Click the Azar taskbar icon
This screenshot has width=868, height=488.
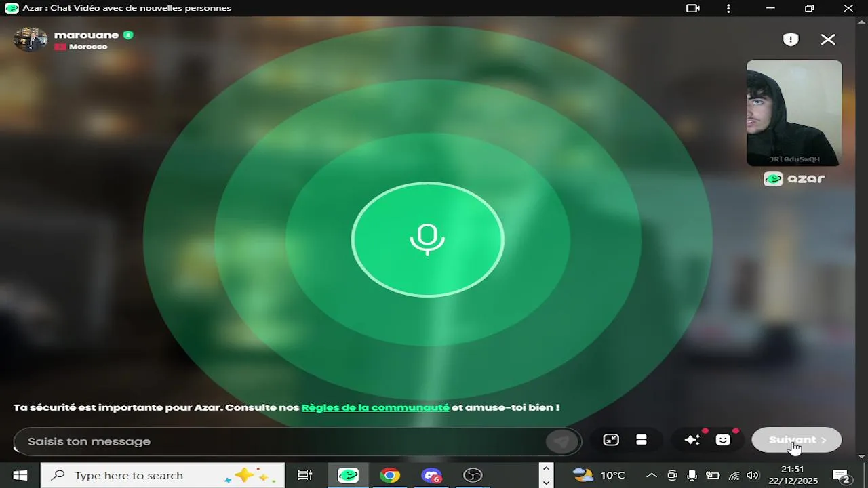[348, 475]
